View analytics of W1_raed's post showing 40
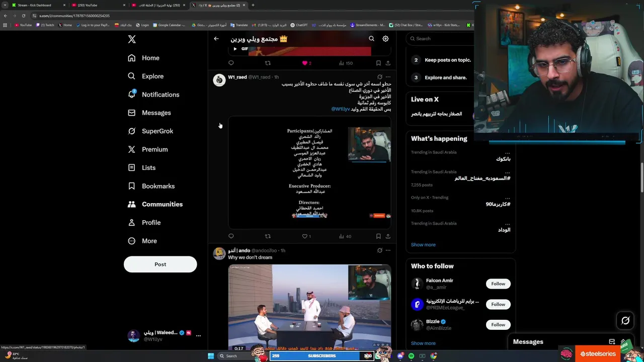 tap(345, 236)
